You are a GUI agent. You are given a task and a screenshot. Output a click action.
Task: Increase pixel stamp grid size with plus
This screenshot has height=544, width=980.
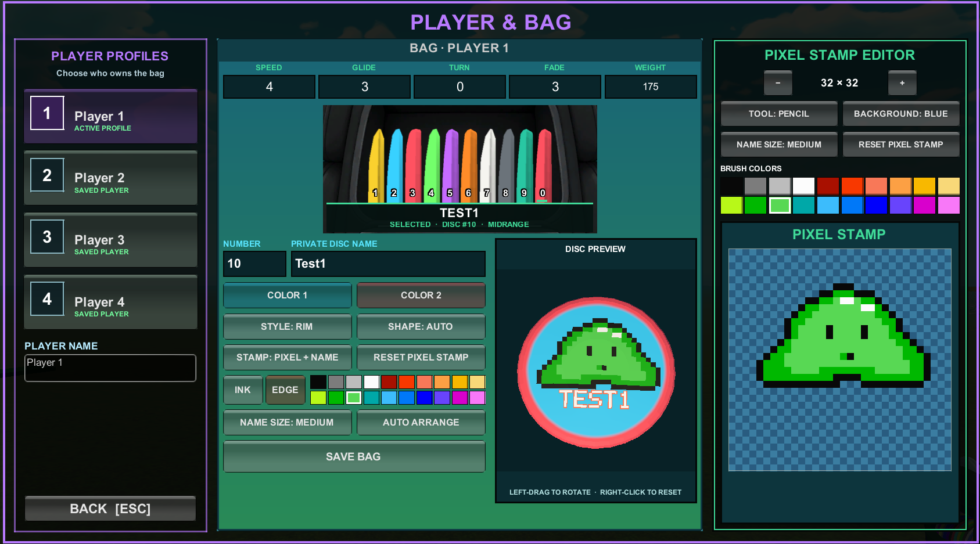point(902,83)
